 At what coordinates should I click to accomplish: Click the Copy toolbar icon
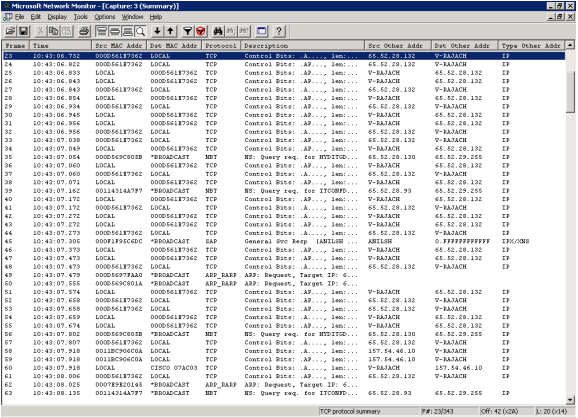(53, 31)
